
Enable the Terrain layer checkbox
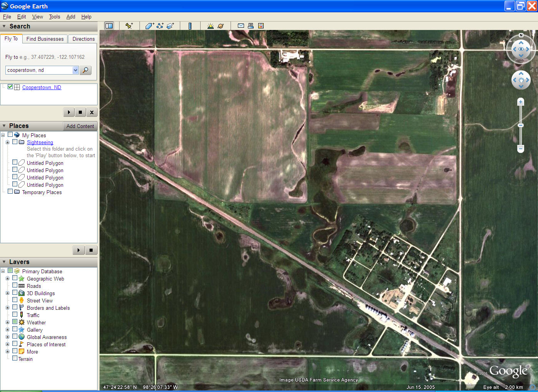pyautogui.click(x=15, y=358)
